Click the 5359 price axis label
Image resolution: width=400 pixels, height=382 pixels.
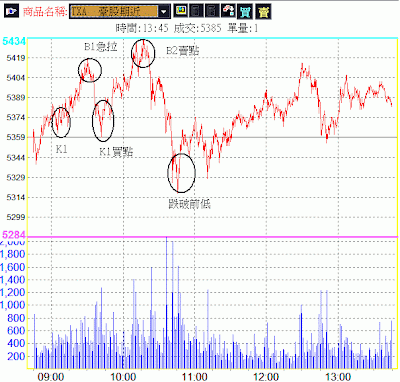[16, 137]
